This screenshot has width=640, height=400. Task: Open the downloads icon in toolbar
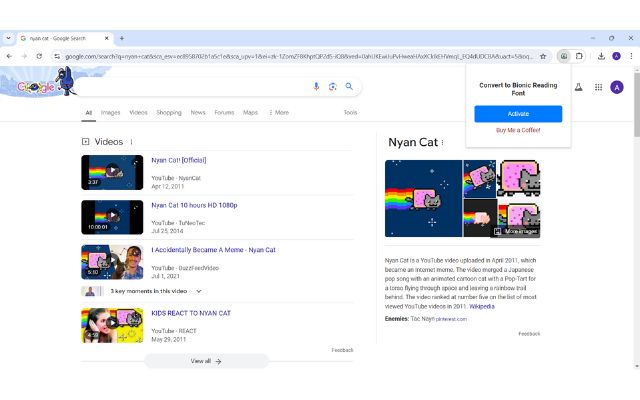coord(601,56)
